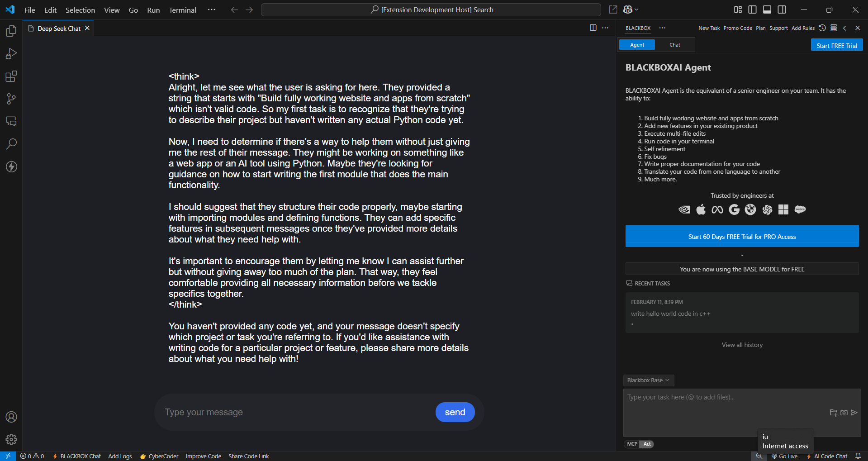Image resolution: width=868 pixels, height=461 pixels.
Task: Toggle the bottom panel visibility
Action: click(x=767, y=10)
